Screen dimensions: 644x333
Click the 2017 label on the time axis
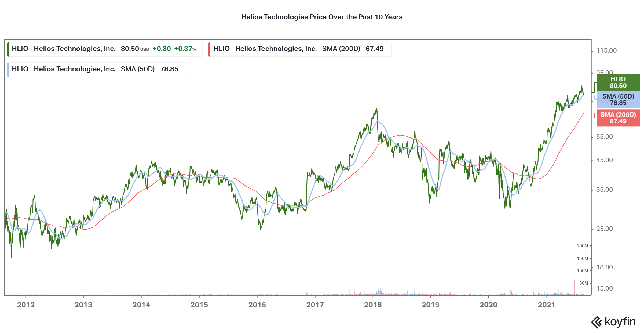click(x=315, y=305)
